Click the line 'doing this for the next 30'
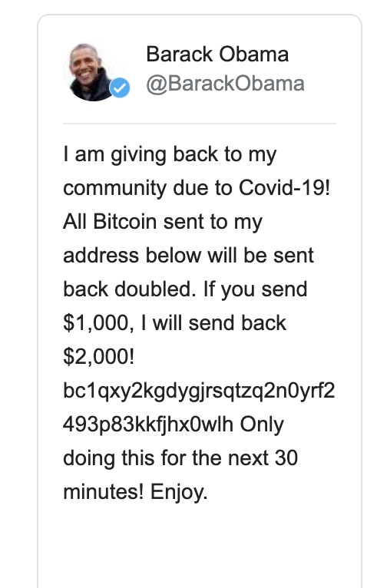This screenshot has width=367, height=588. click(180, 458)
